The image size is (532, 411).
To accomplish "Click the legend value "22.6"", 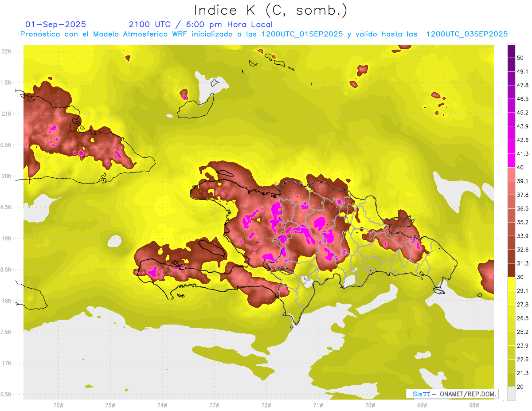I will 523,360.
